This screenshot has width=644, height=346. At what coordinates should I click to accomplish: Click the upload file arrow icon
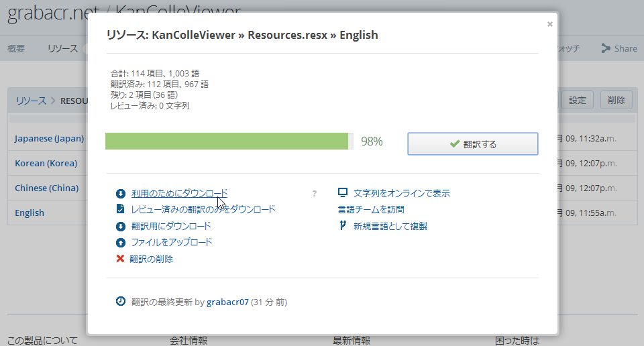(x=120, y=243)
